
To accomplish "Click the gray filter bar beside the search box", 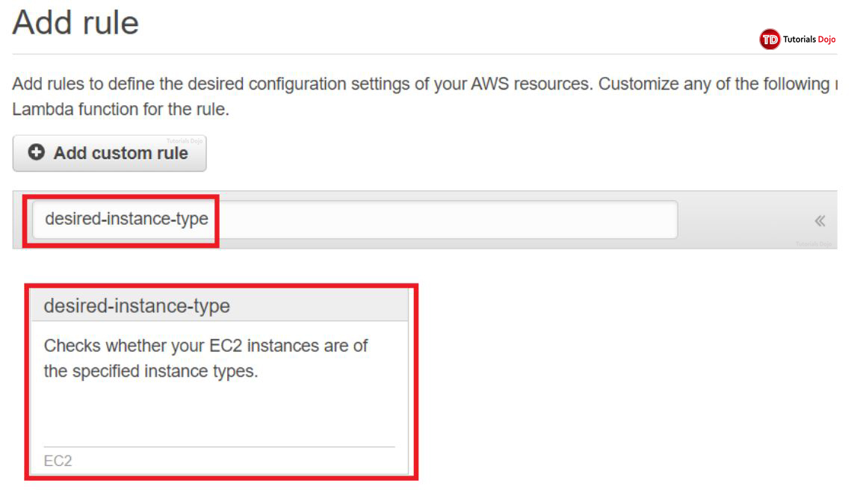I will click(747, 220).
